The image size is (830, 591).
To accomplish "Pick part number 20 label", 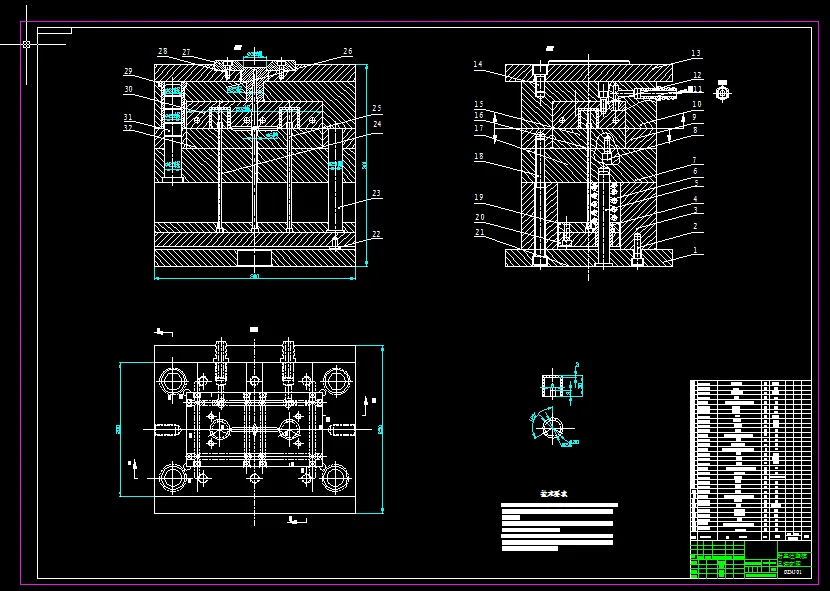I will [x=480, y=217].
